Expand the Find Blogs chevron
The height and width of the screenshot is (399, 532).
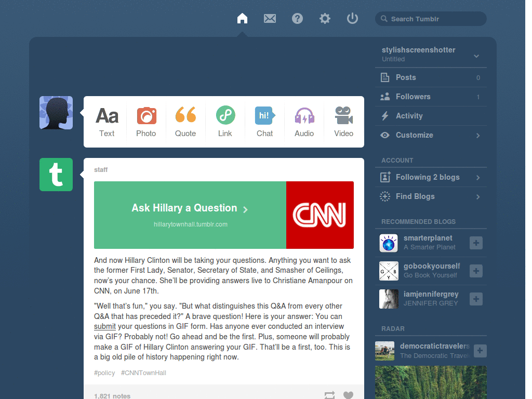tap(478, 197)
